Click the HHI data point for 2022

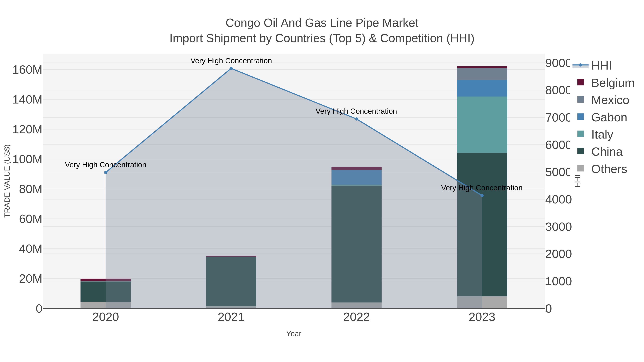click(357, 119)
